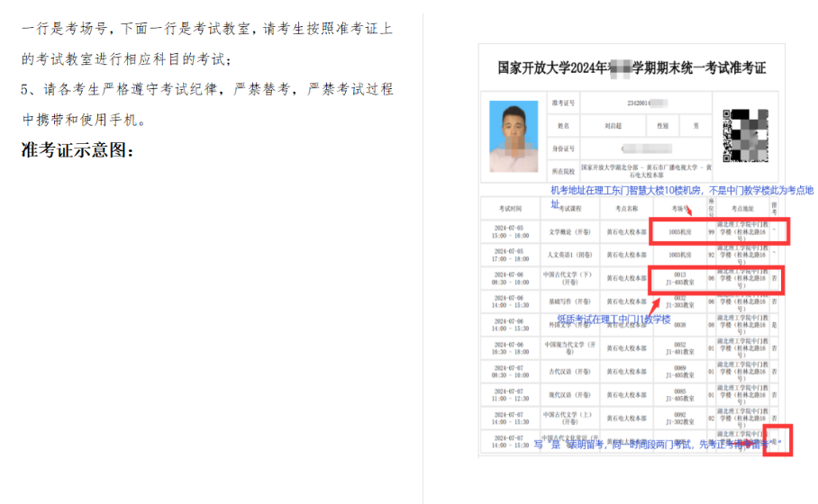
Task: Click the red arrow pointing to 1003机房
Action: (688, 210)
